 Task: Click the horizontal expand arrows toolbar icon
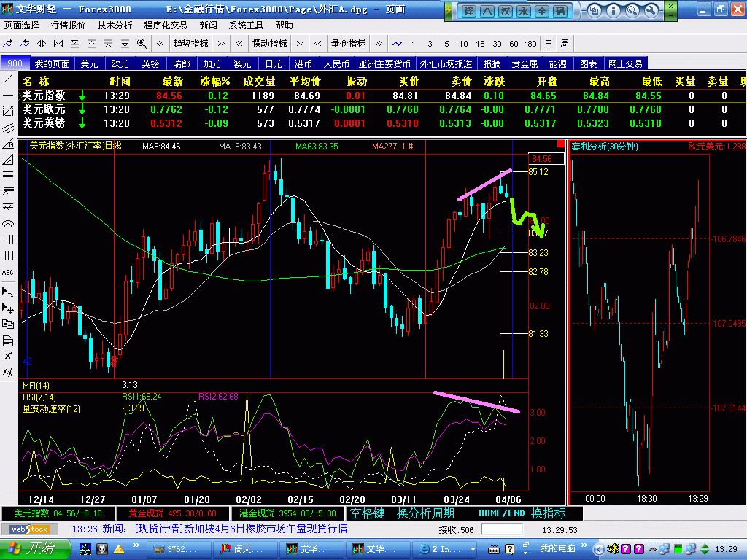[42, 44]
